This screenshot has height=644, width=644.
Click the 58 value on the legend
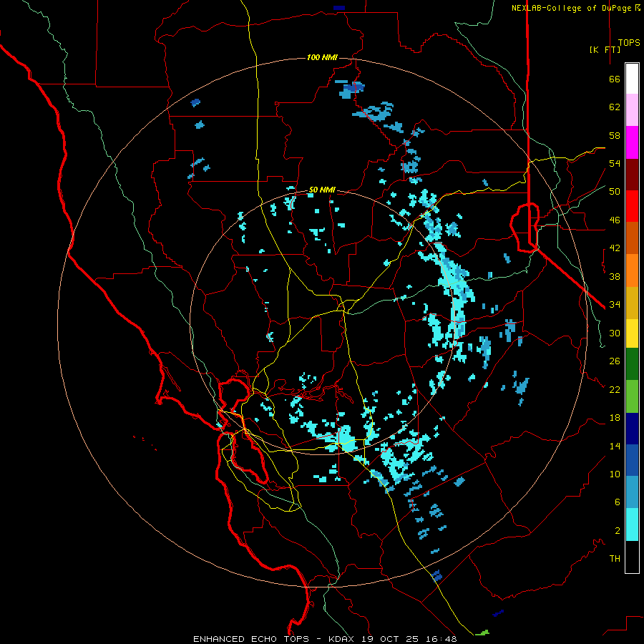point(615,135)
